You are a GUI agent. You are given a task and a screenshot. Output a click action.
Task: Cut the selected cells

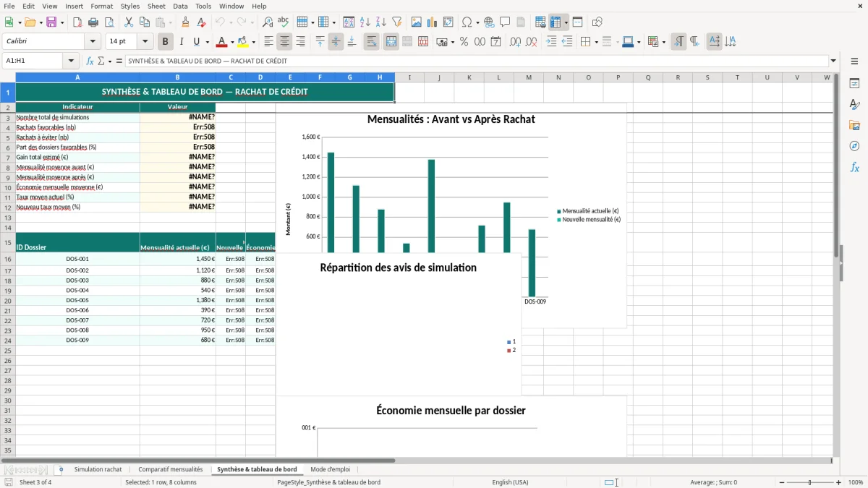(129, 22)
